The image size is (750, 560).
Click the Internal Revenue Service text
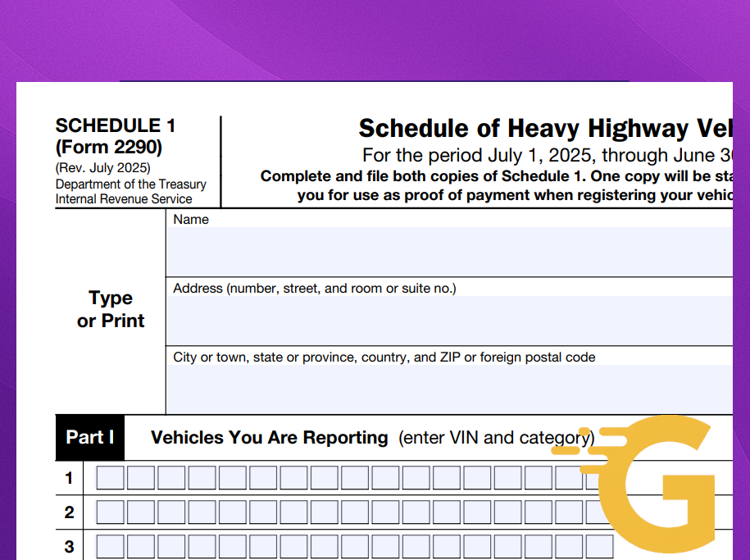(124, 198)
